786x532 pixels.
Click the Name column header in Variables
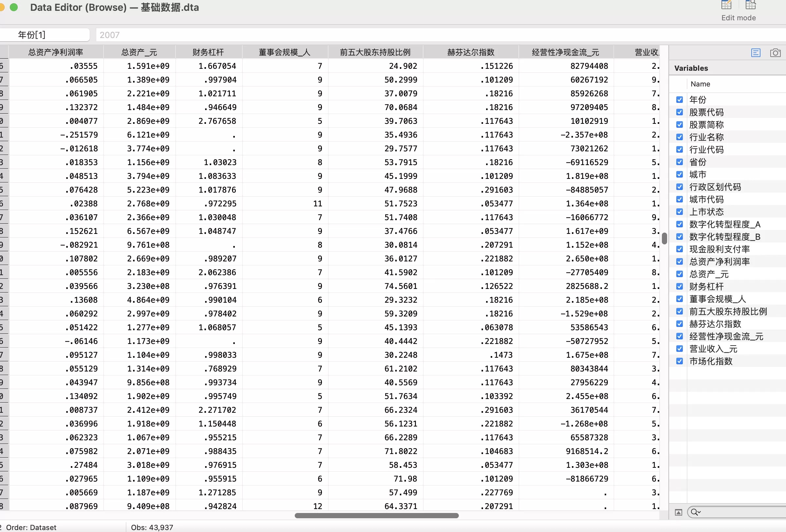click(700, 84)
